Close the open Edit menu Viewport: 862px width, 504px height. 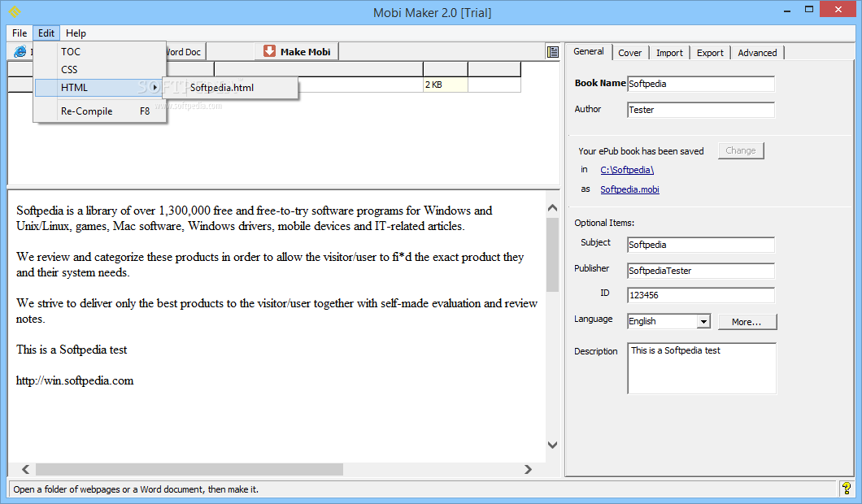point(46,33)
